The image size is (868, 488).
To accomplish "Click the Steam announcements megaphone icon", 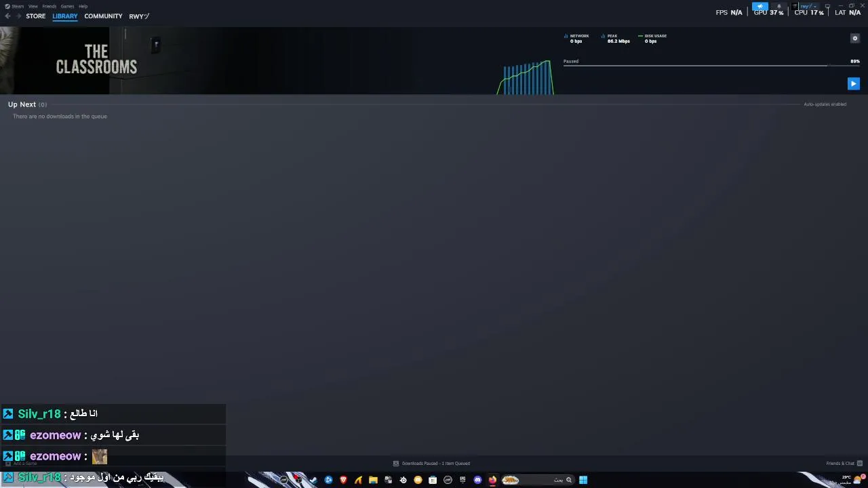I will tap(760, 6).
